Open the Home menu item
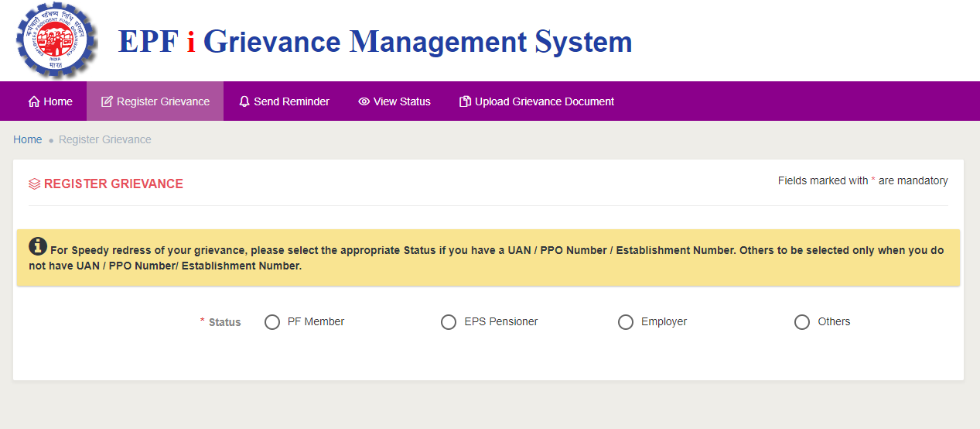The height and width of the screenshot is (429, 980). click(50, 101)
